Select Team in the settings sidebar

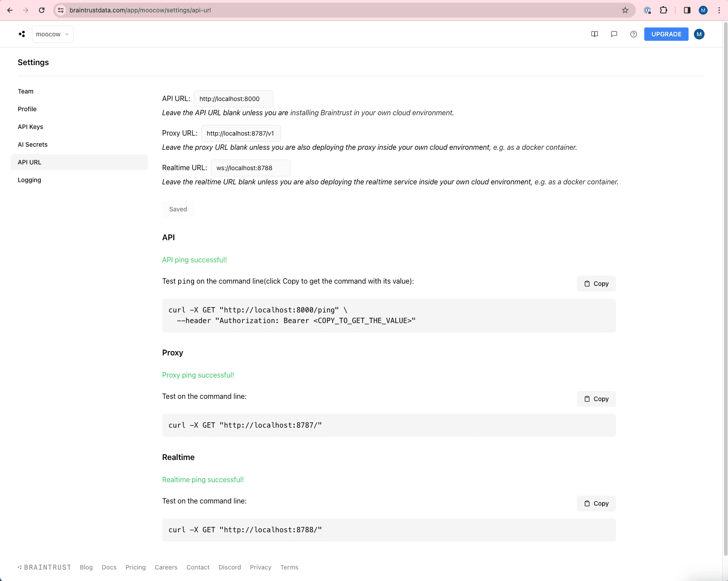point(25,91)
